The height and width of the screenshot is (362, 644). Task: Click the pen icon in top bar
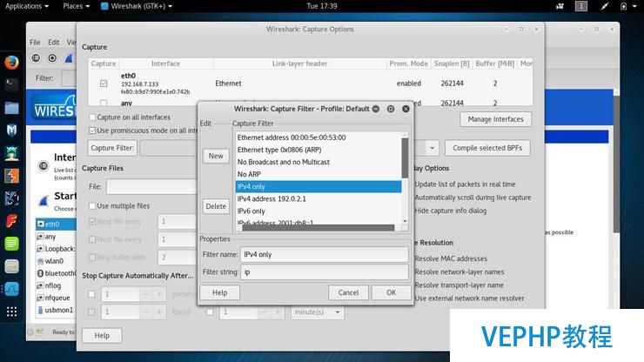pyautogui.click(x=604, y=6)
